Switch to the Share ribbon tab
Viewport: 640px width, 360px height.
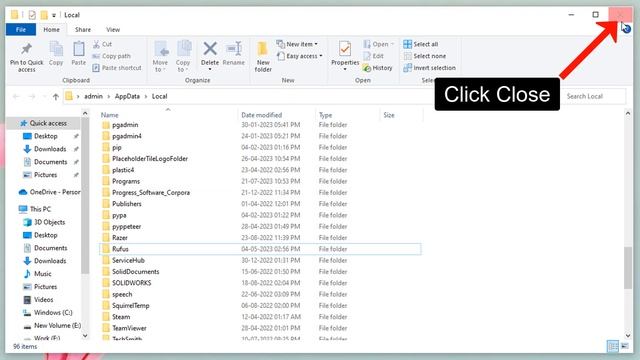pyautogui.click(x=83, y=29)
